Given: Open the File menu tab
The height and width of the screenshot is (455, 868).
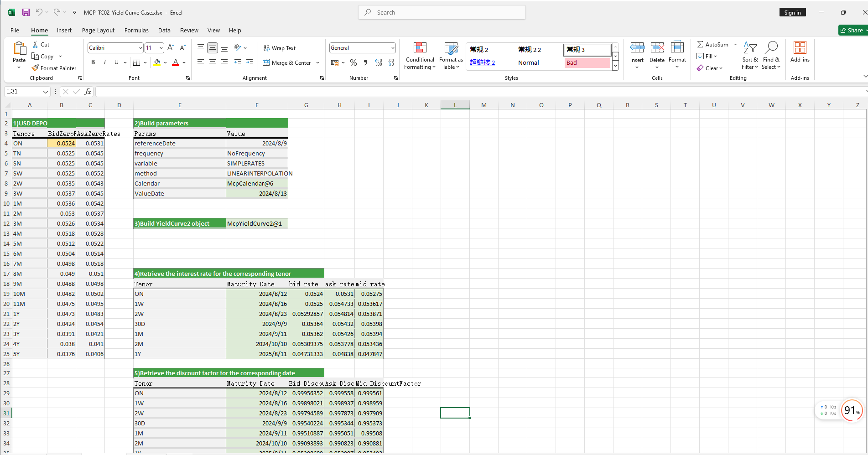Looking at the screenshot, I should (15, 31).
